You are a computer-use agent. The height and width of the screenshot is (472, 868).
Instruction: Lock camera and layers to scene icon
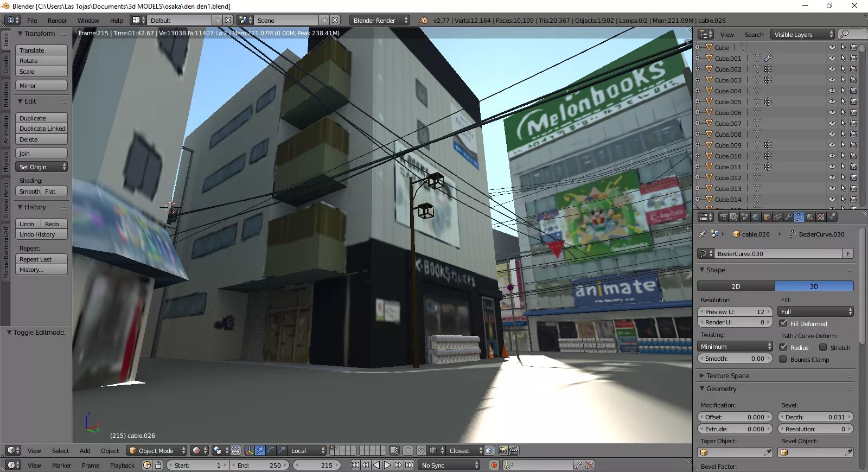click(394, 450)
